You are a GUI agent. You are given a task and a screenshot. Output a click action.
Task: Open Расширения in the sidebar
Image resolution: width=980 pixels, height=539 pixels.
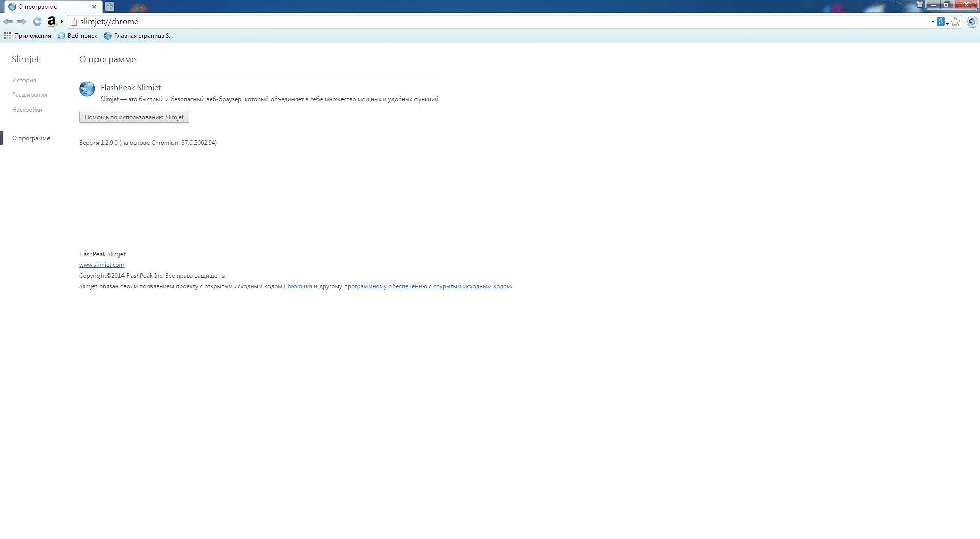[30, 95]
